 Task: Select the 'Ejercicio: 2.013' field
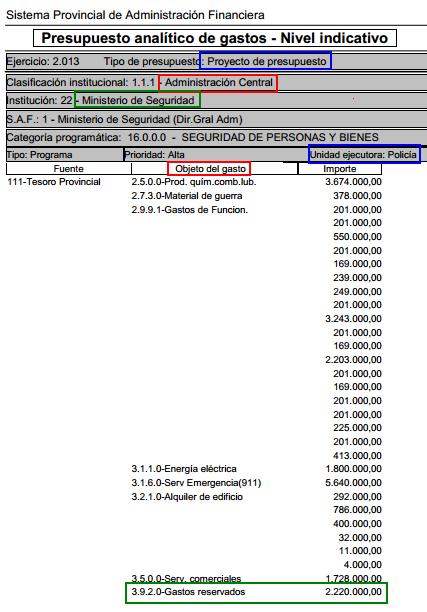tap(43, 61)
